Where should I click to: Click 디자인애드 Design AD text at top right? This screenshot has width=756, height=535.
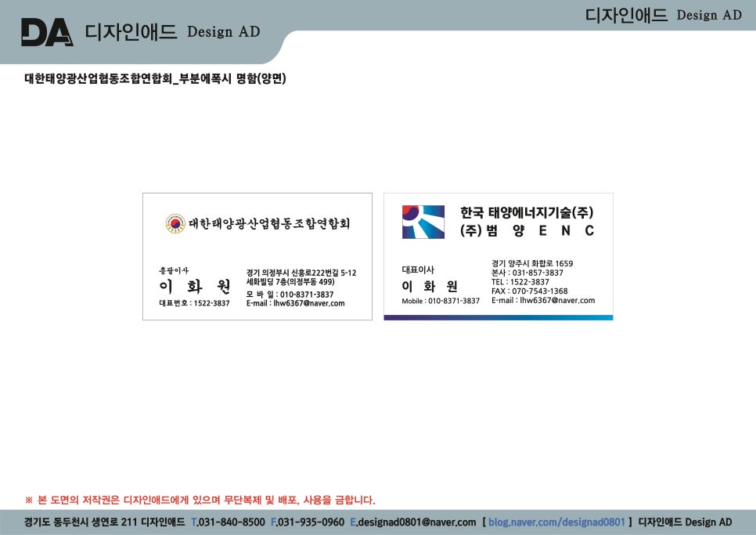[x=664, y=15]
